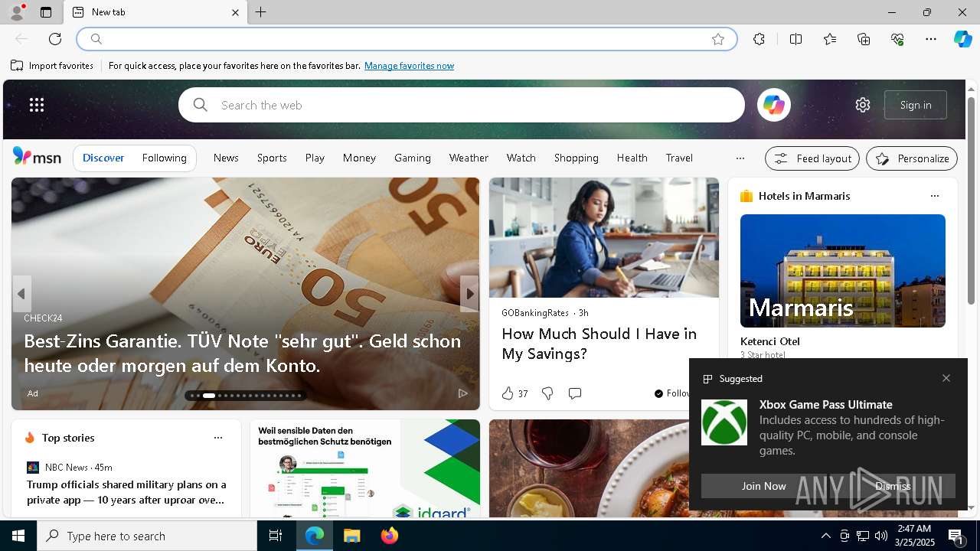Open the notification center

[x=955, y=536]
